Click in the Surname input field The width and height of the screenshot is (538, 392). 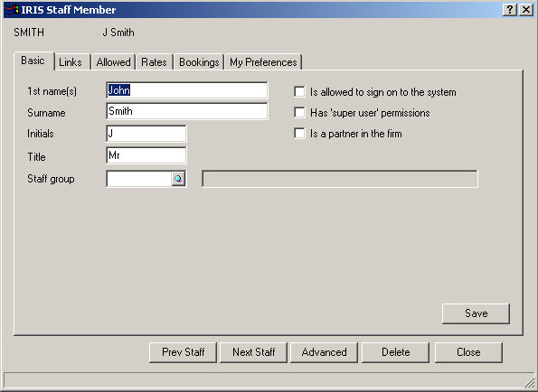tap(187, 111)
